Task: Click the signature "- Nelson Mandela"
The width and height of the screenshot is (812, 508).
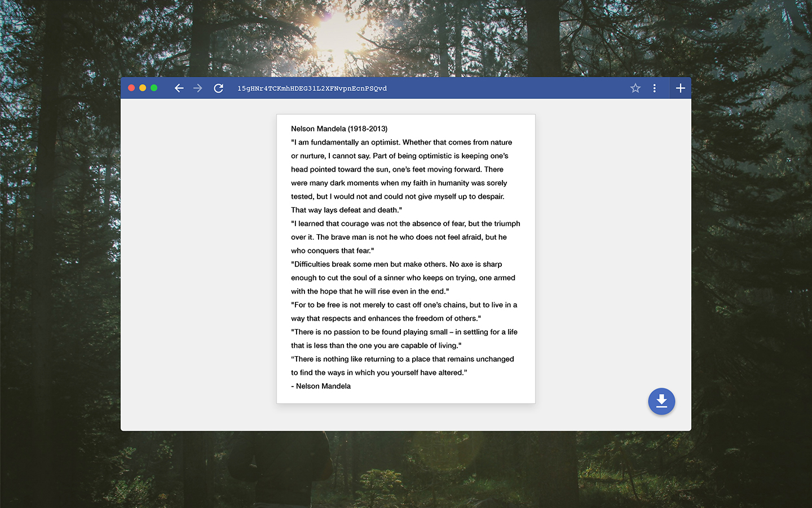Action: [x=321, y=386]
